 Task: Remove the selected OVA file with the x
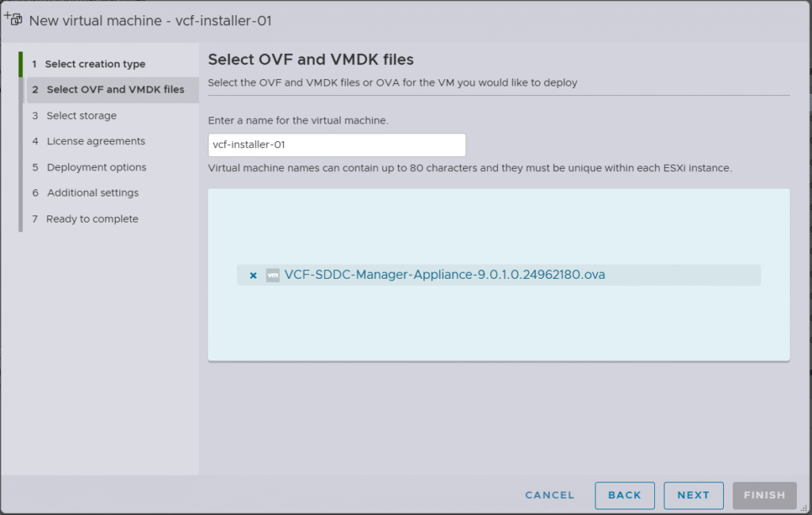coord(254,276)
